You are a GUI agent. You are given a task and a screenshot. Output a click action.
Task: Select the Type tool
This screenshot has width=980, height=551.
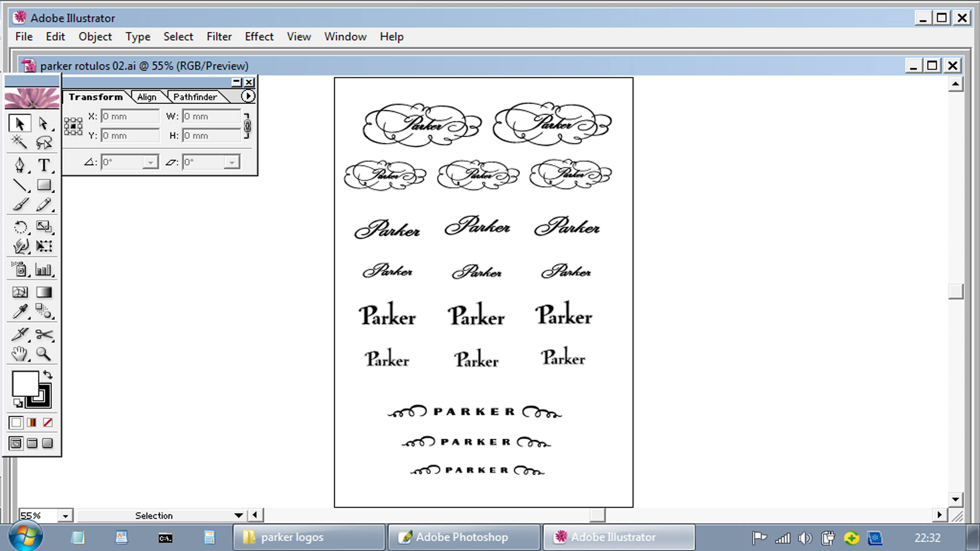(44, 165)
